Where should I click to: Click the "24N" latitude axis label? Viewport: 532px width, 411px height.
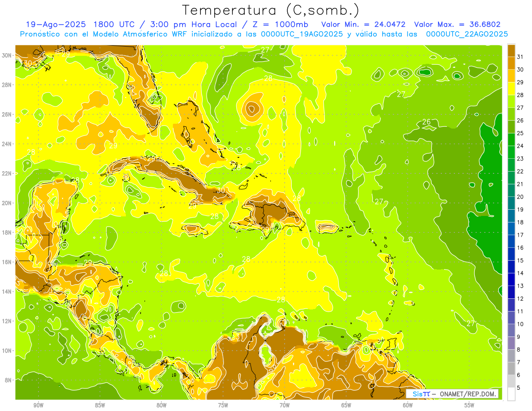7,144
